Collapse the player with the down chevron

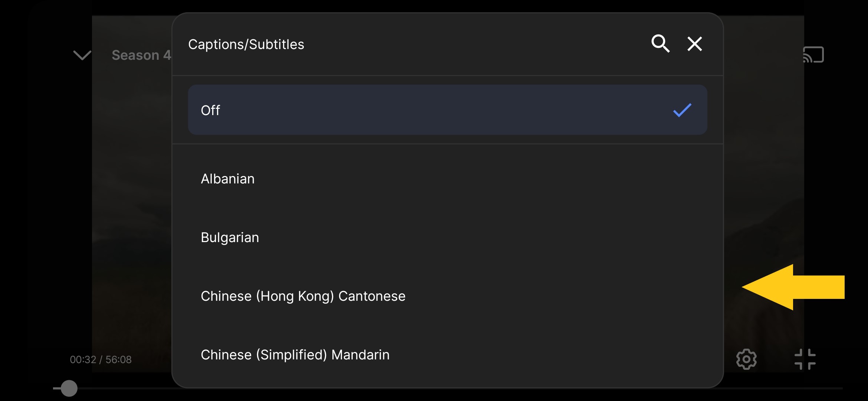click(x=82, y=55)
